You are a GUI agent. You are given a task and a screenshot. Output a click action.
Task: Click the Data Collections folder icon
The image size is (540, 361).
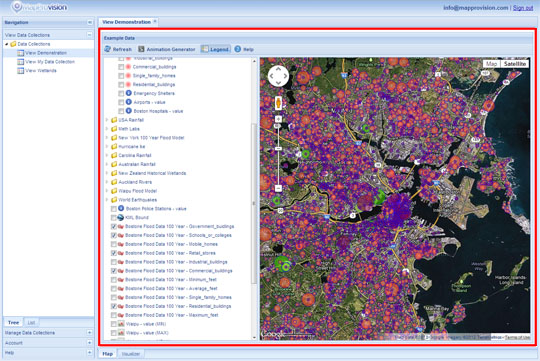pos(13,44)
